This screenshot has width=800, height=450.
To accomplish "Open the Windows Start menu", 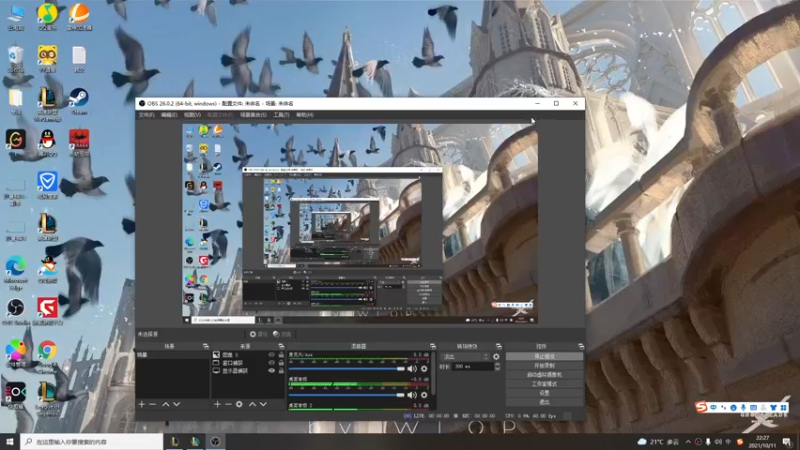I will 10,441.
